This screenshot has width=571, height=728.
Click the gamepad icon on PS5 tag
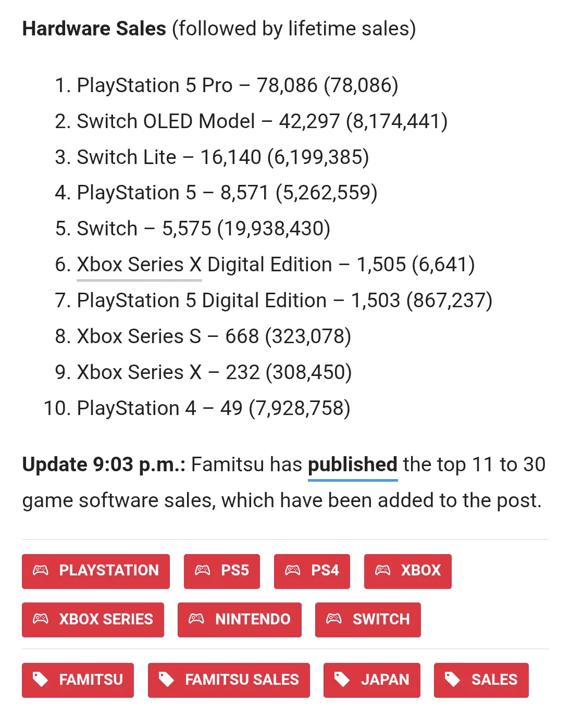pyautogui.click(x=203, y=570)
